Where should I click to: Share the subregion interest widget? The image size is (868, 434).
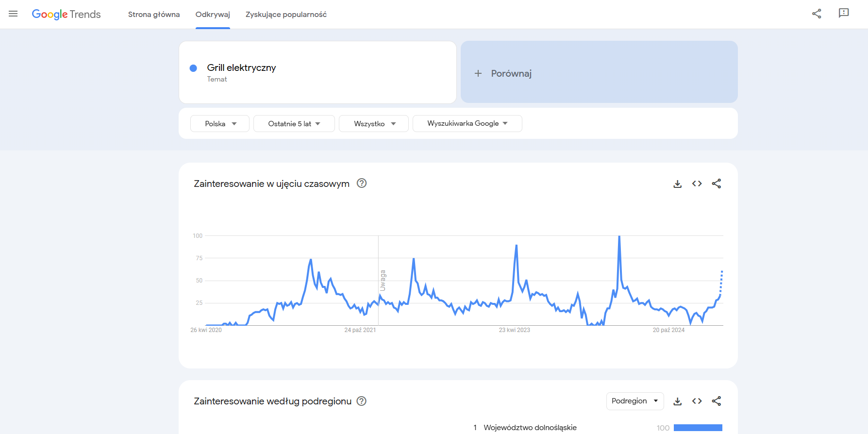click(x=717, y=401)
